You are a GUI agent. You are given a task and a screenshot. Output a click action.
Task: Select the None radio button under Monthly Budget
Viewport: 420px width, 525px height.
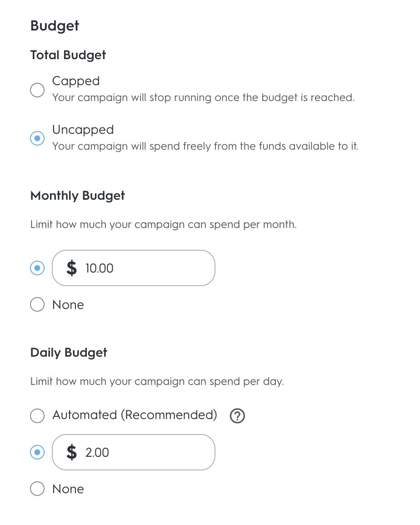tap(37, 304)
